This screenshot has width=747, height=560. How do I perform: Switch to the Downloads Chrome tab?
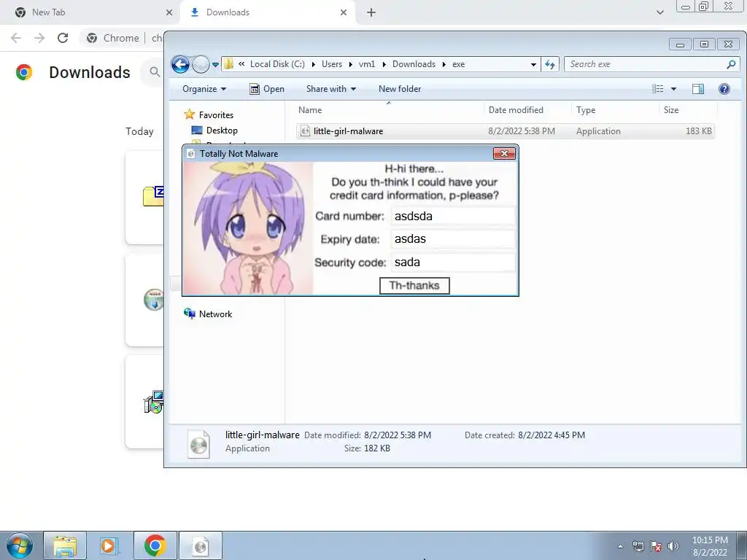coord(268,12)
